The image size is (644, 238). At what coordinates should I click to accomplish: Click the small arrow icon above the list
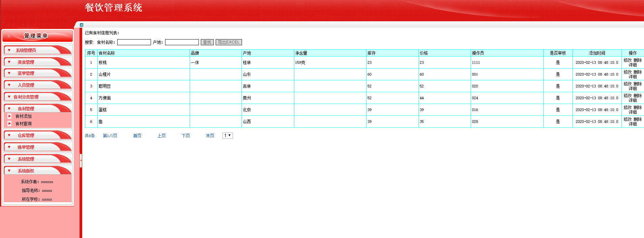pyautogui.click(x=82, y=25)
